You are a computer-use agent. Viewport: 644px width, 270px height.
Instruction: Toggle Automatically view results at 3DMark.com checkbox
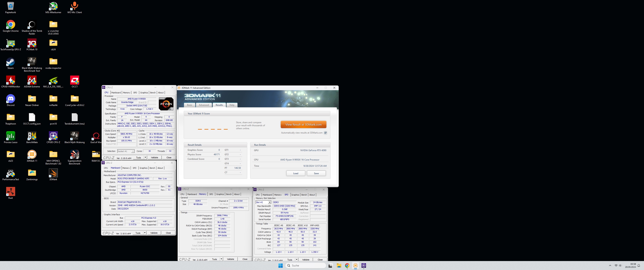point(326,133)
